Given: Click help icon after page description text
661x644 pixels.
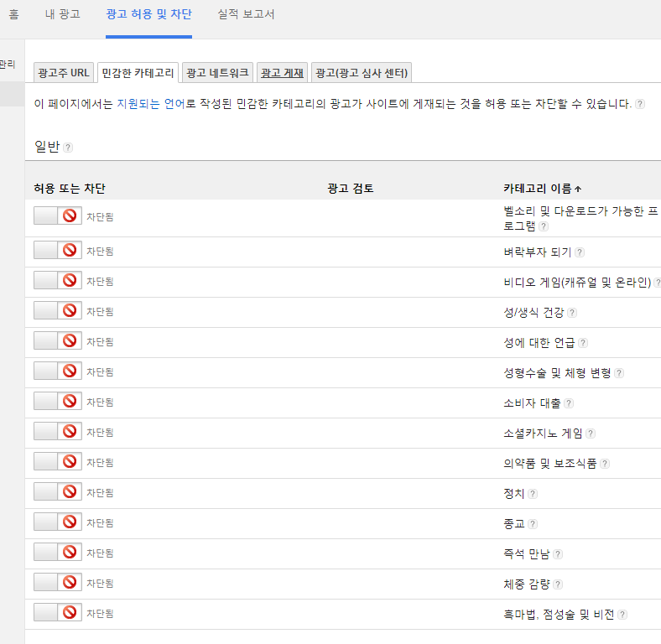Looking at the screenshot, I should pos(640,104).
